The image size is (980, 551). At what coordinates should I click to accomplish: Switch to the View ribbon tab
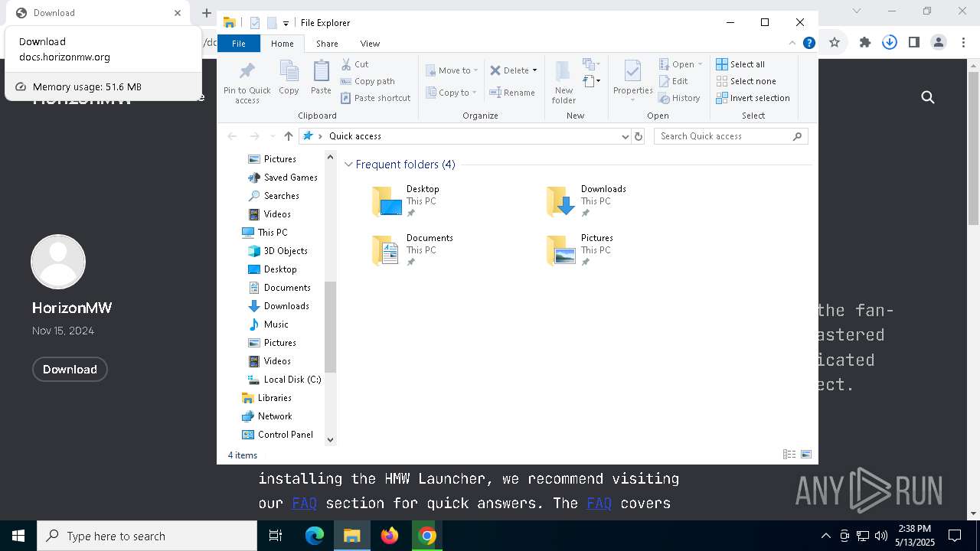click(370, 44)
